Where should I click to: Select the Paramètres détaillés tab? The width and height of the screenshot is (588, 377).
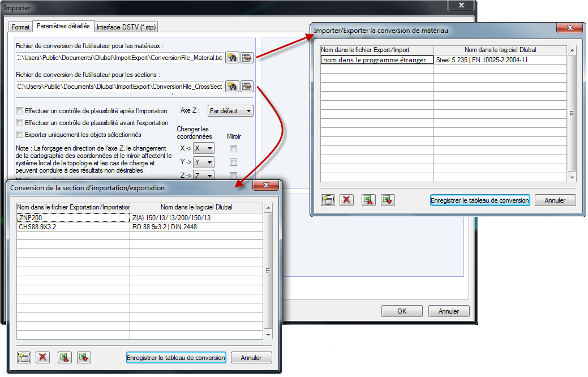pos(63,26)
